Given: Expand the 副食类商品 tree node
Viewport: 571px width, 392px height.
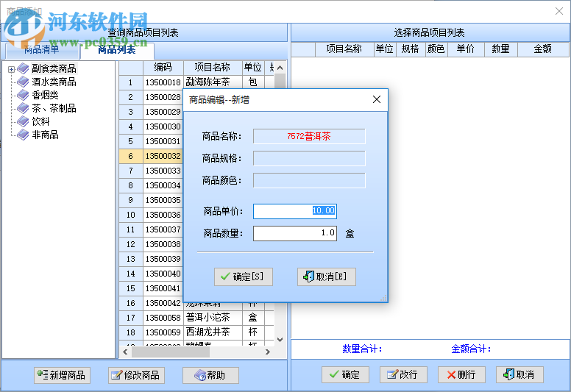Looking at the screenshot, I should coord(11,69).
